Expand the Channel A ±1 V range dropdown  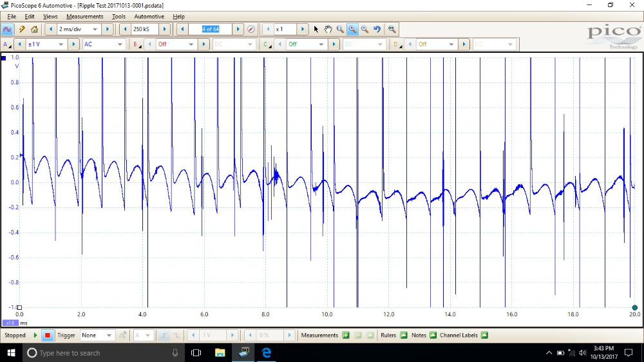pos(62,44)
